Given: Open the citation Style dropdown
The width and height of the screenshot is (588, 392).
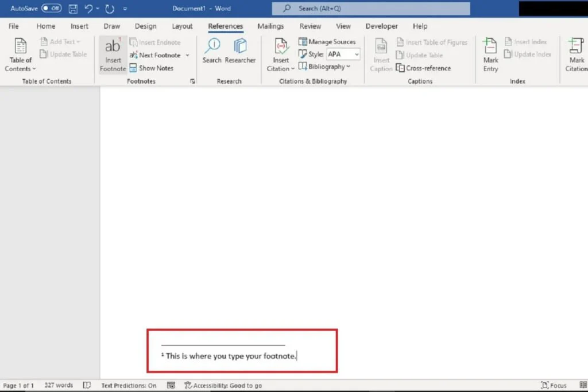Looking at the screenshot, I should [x=357, y=54].
